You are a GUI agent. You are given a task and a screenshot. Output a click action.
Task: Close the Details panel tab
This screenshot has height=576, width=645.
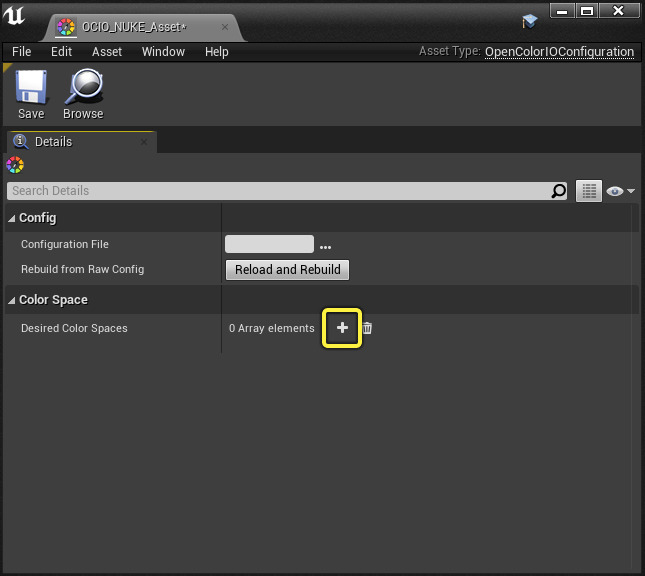coord(144,142)
